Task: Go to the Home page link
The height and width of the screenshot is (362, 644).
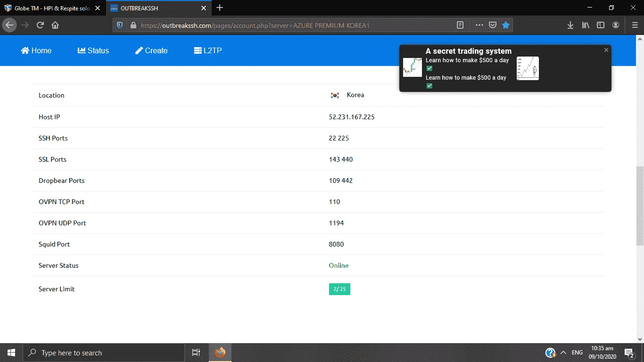Action: point(36,50)
